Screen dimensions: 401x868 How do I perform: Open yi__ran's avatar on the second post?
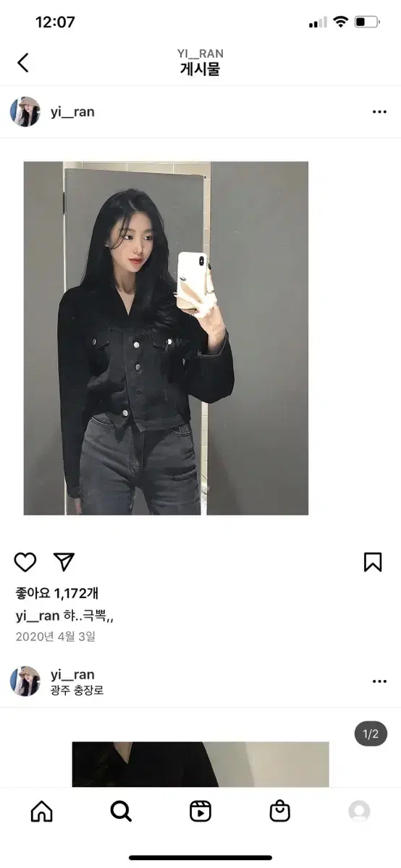[x=25, y=681]
